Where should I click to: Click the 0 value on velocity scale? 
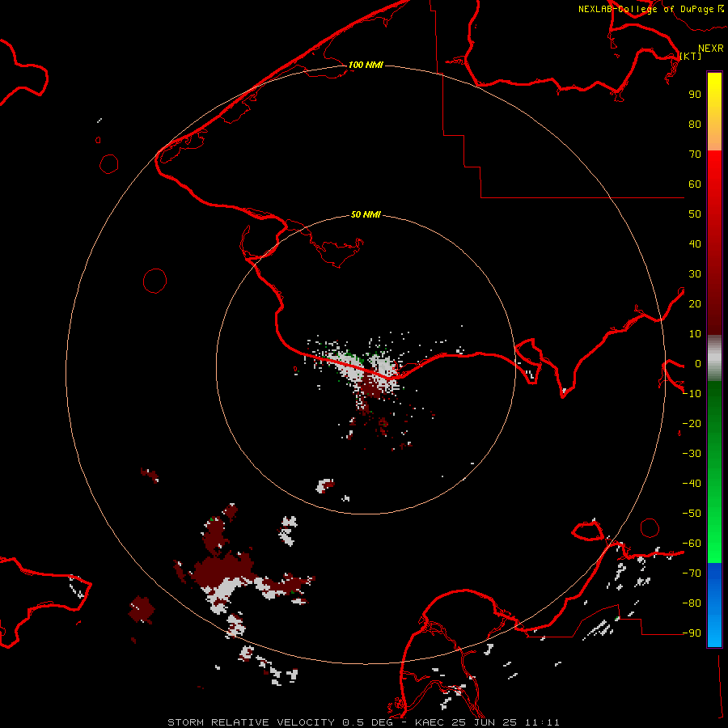click(698, 363)
